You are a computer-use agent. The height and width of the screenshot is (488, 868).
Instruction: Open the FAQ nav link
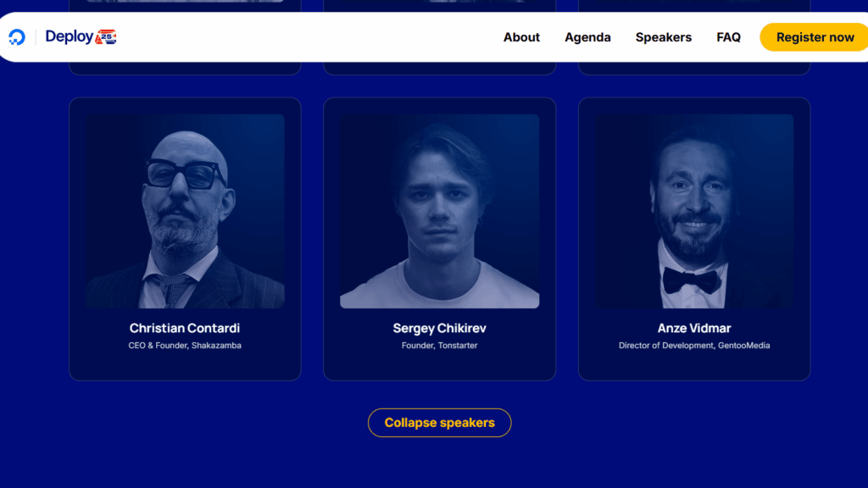(x=728, y=37)
